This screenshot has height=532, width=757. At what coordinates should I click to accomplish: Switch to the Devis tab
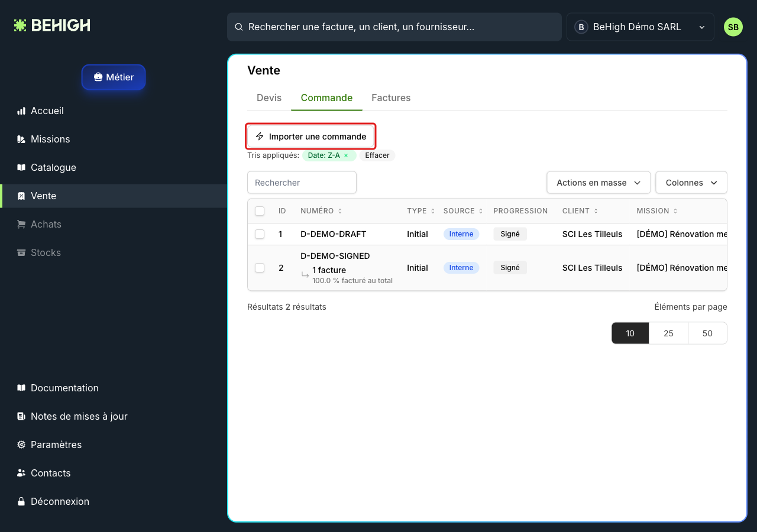269,98
